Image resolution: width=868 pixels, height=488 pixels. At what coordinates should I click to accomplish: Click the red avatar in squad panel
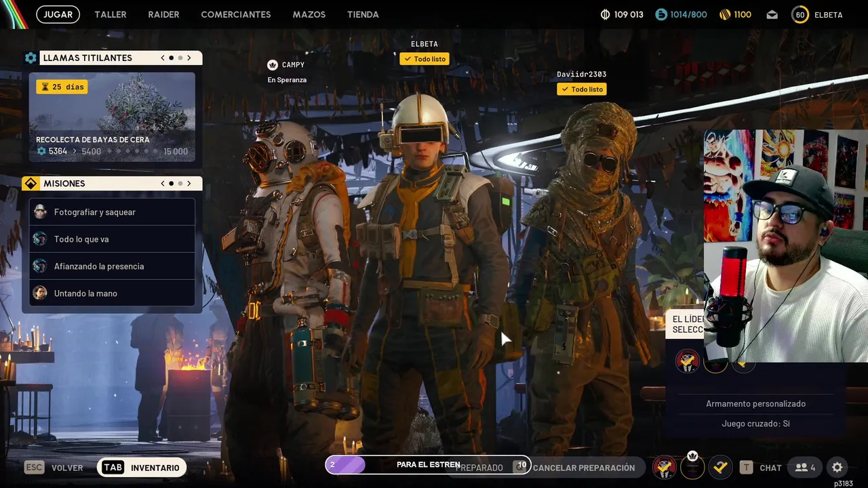pyautogui.click(x=688, y=361)
